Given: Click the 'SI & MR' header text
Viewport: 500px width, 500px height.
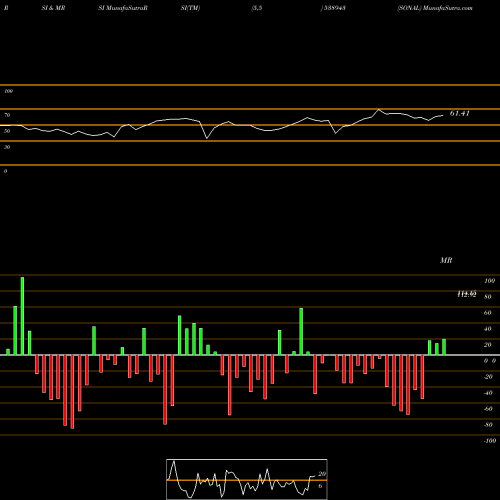Looking at the screenshot, I should pos(53,8).
